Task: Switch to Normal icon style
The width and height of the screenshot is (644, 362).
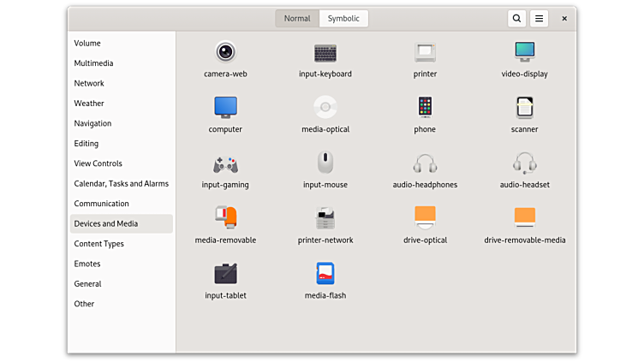Action: point(297,18)
